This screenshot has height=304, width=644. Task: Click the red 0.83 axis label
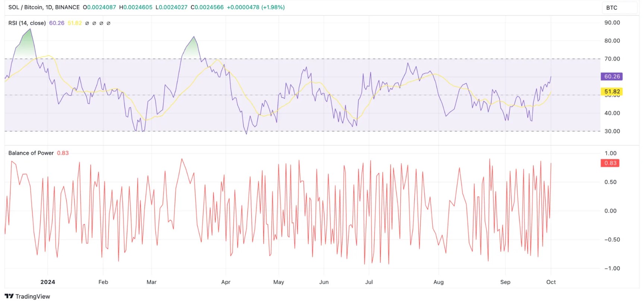[610, 163]
